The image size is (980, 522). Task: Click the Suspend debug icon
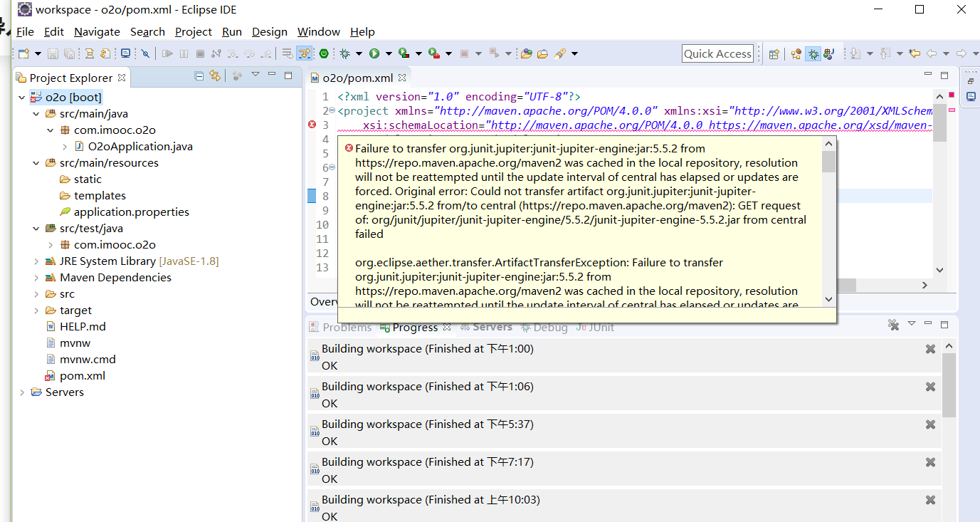point(184,53)
